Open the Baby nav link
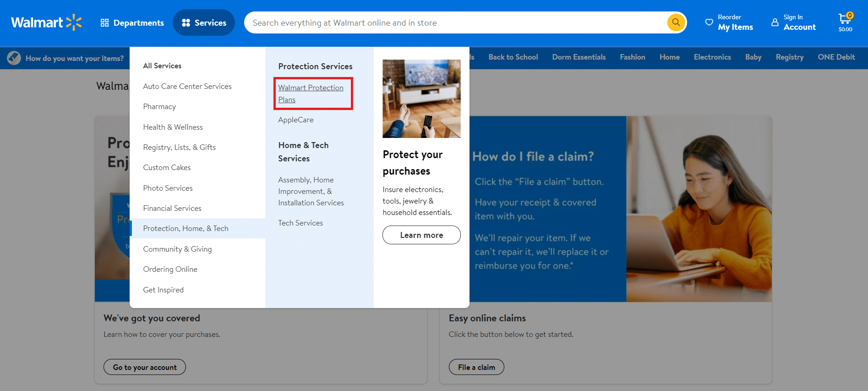Image resolution: width=868 pixels, height=391 pixels. coord(753,57)
